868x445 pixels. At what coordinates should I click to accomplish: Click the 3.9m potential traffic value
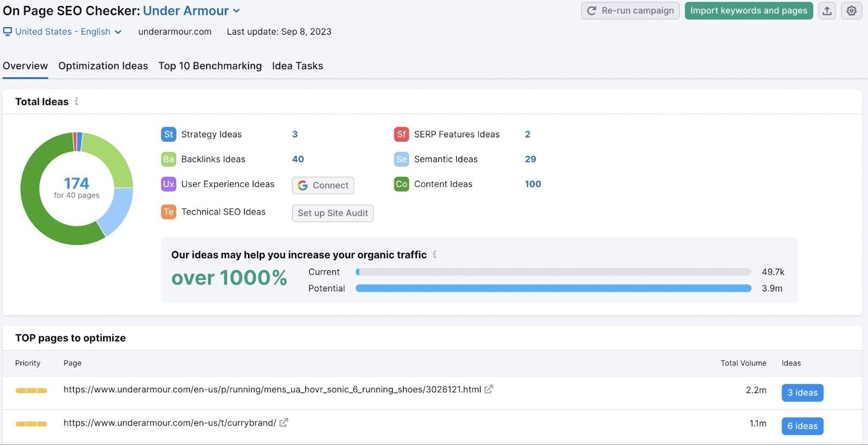(x=772, y=288)
